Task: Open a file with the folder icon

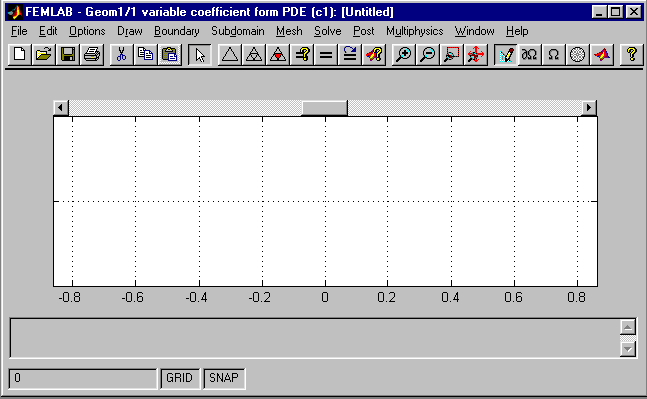Action: [43, 54]
